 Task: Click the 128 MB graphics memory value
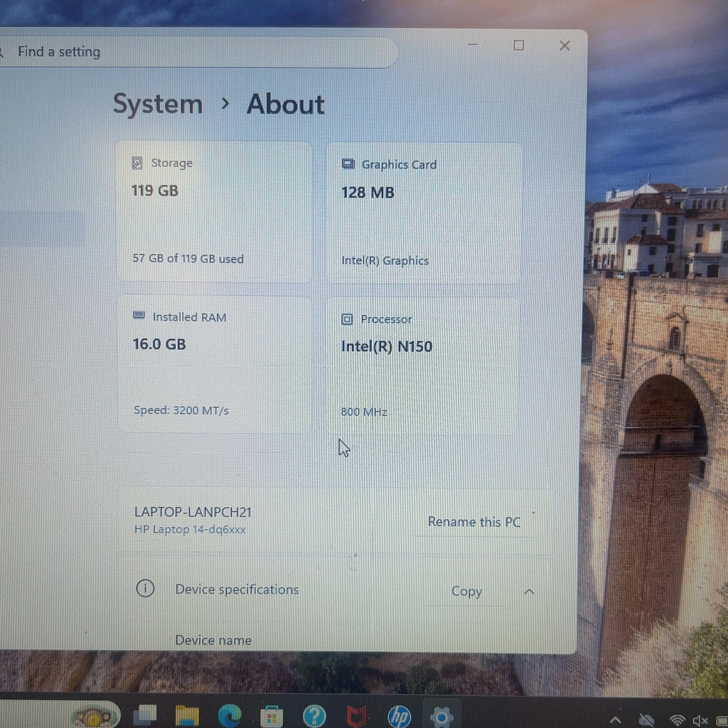click(368, 193)
